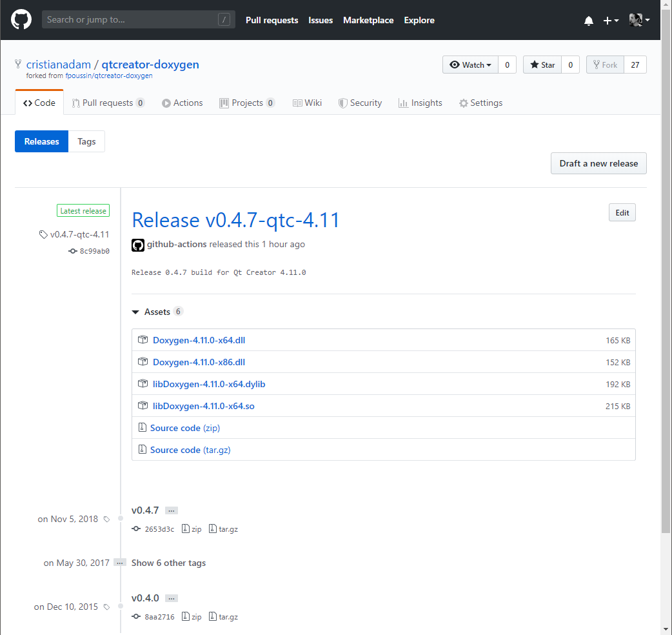
Task: Click the github-actions bot avatar
Action: point(137,245)
